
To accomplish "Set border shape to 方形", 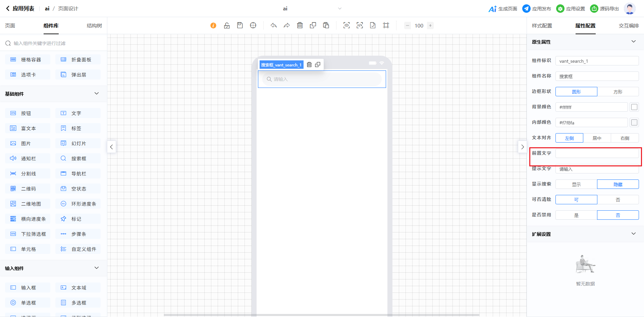I will click(618, 92).
